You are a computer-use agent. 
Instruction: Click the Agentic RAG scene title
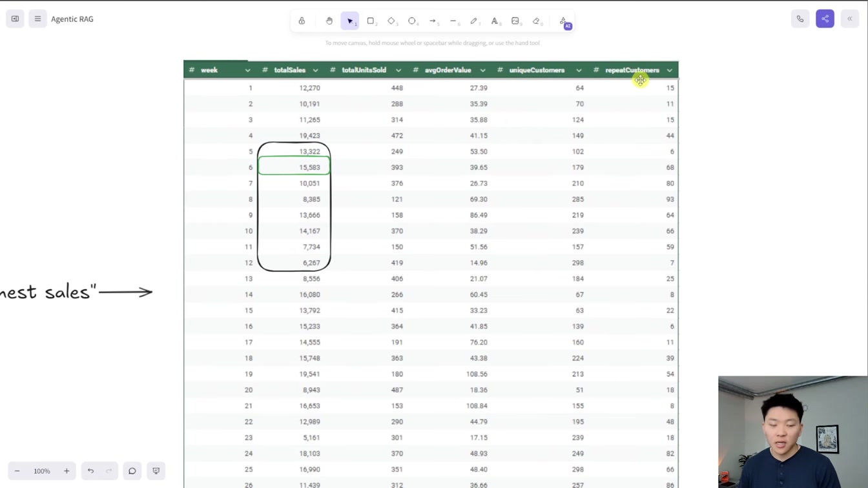coord(72,19)
